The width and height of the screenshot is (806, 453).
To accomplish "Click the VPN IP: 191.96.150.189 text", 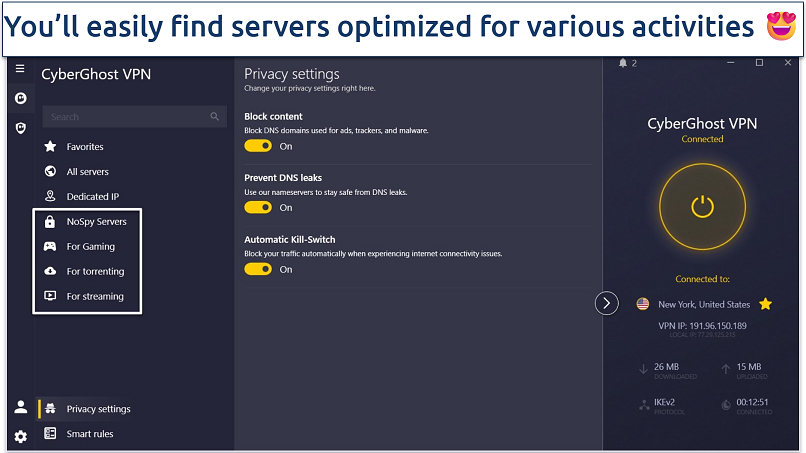I will click(702, 325).
